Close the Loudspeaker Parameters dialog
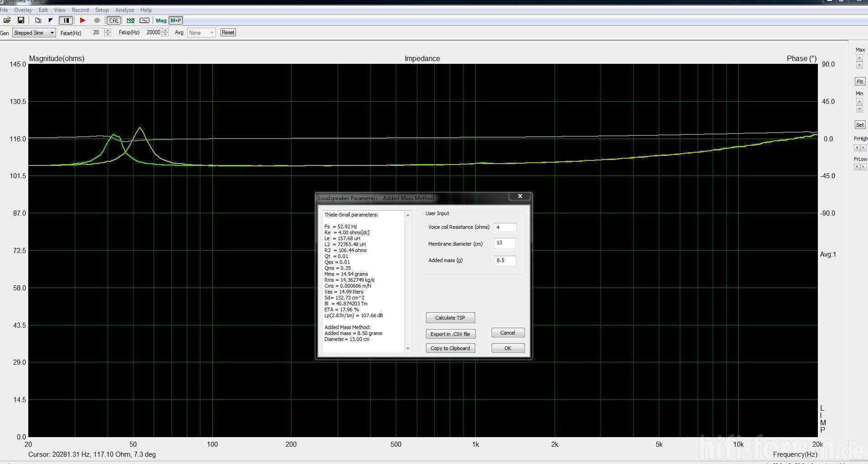Viewport: 868px width, 464px height. (x=520, y=196)
